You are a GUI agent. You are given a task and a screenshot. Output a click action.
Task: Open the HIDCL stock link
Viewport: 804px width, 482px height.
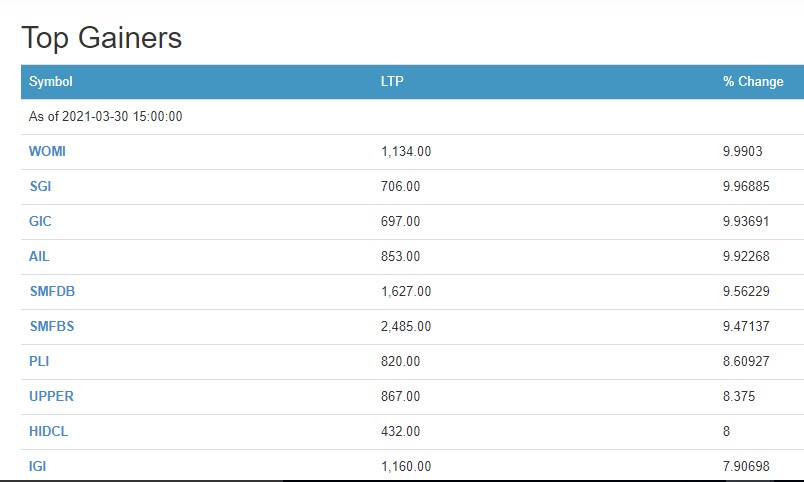[x=48, y=431]
